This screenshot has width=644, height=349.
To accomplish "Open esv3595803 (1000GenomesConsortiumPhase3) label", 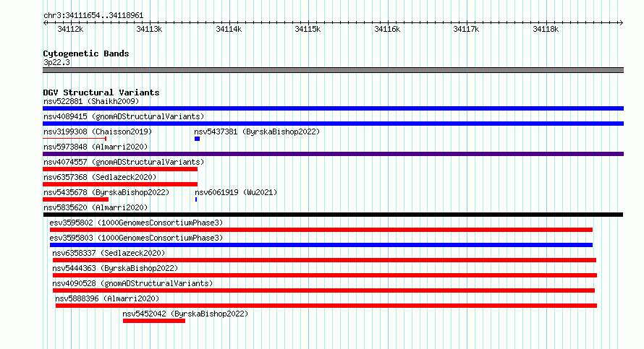I will 136,238.
